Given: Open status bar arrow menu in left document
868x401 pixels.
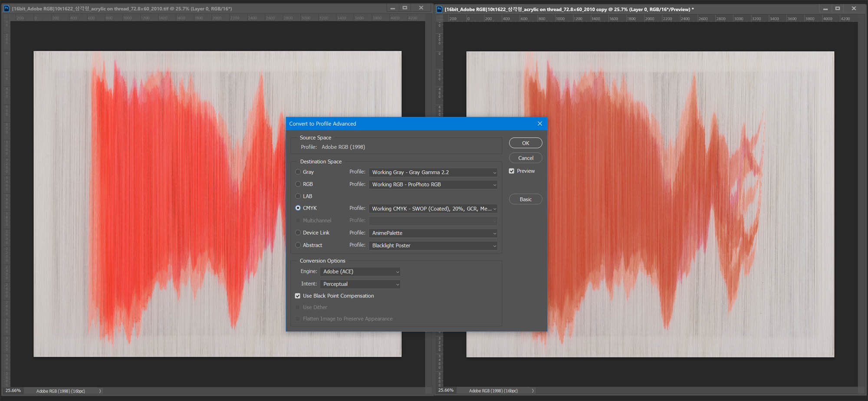Looking at the screenshot, I should (x=100, y=391).
